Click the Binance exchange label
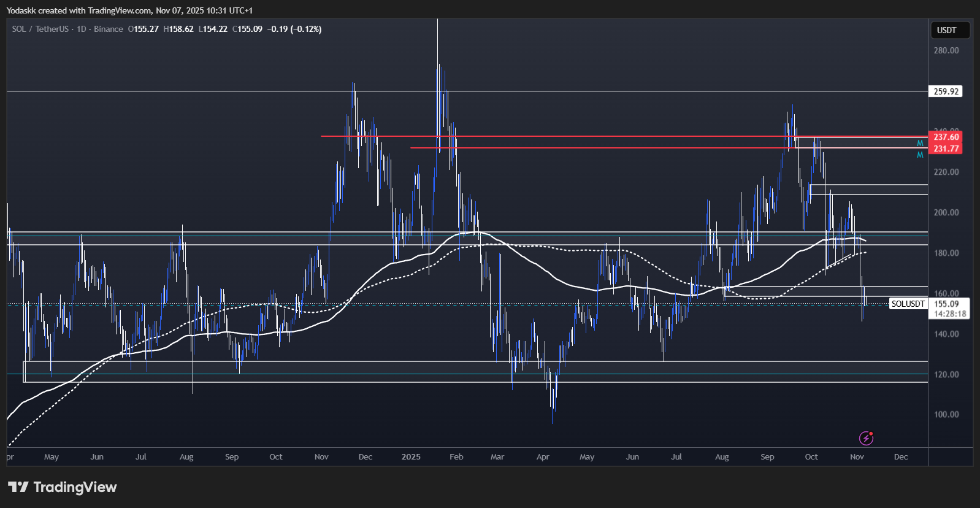Screen dimensions: 980x508 click(109, 29)
